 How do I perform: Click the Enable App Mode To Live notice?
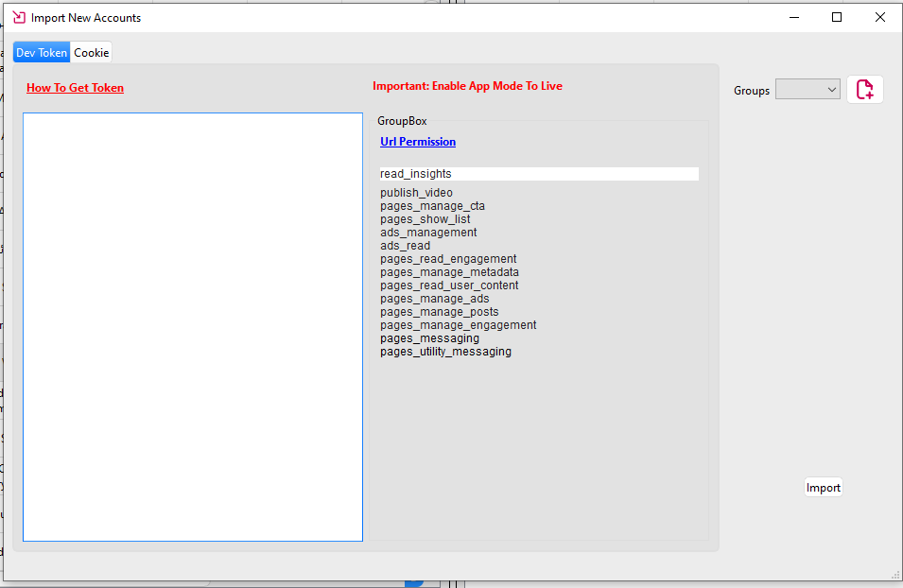pyautogui.click(x=467, y=86)
